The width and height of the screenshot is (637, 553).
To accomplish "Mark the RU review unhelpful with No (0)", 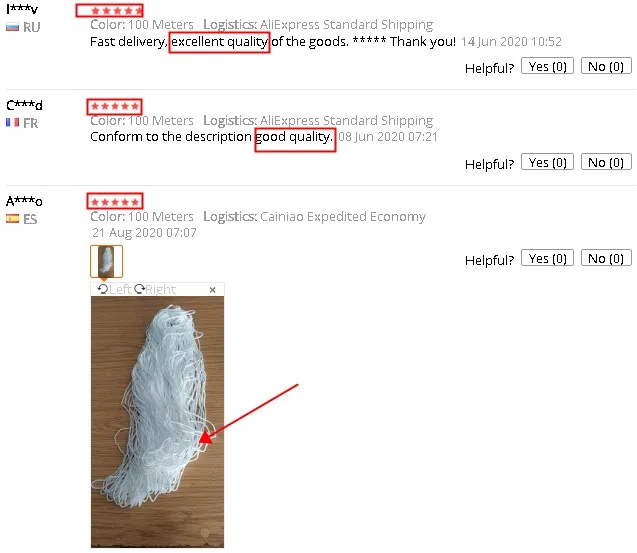I will pyautogui.click(x=606, y=66).
